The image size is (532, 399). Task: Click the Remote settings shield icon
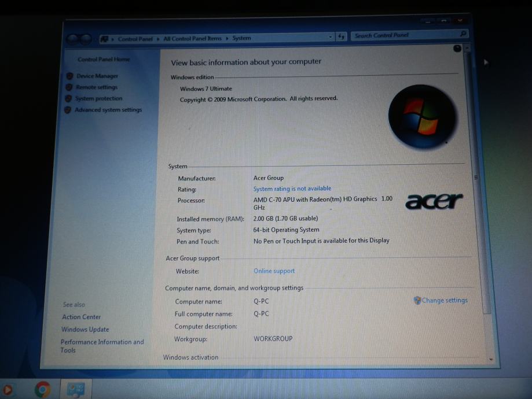pyautogui.click(x=69, y=87)
